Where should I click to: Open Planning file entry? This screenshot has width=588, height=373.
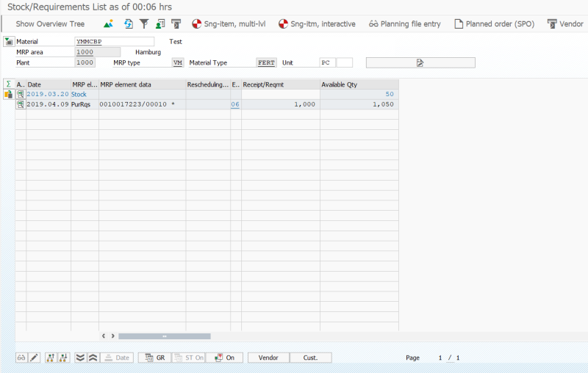tap(405, 24)
